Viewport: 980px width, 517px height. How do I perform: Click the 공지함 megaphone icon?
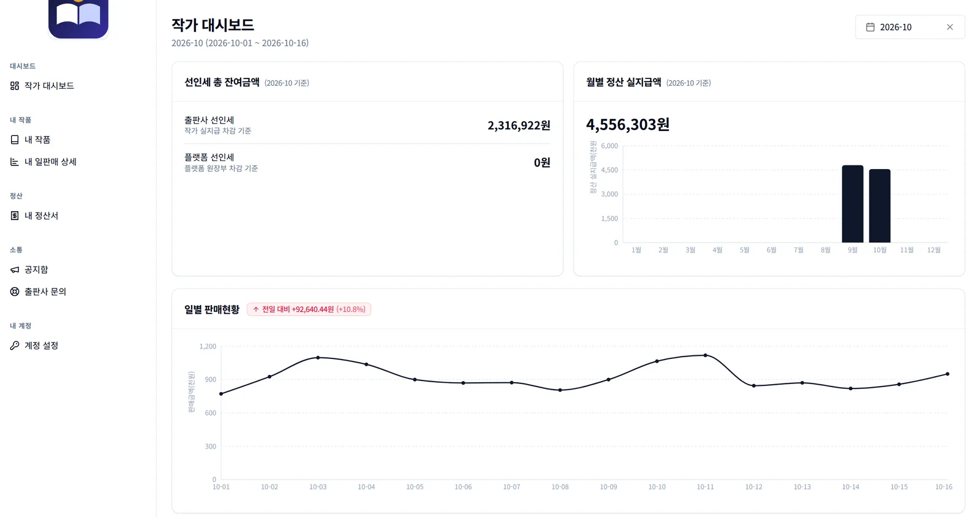pos(15,270)
